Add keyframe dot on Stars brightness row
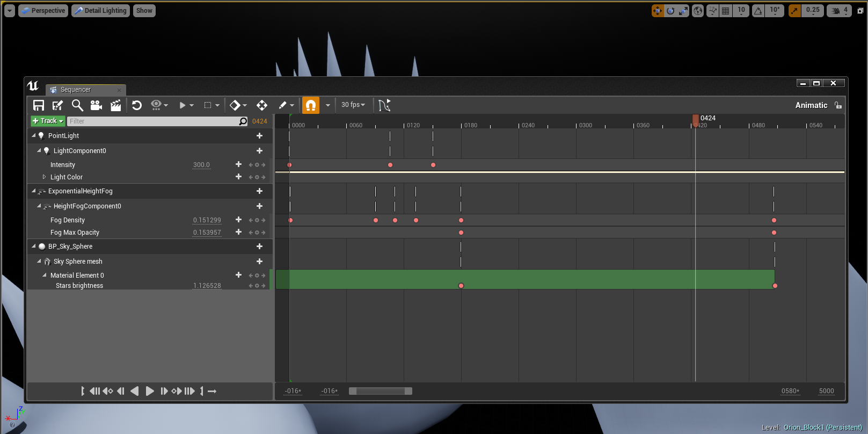 (257, 286)
